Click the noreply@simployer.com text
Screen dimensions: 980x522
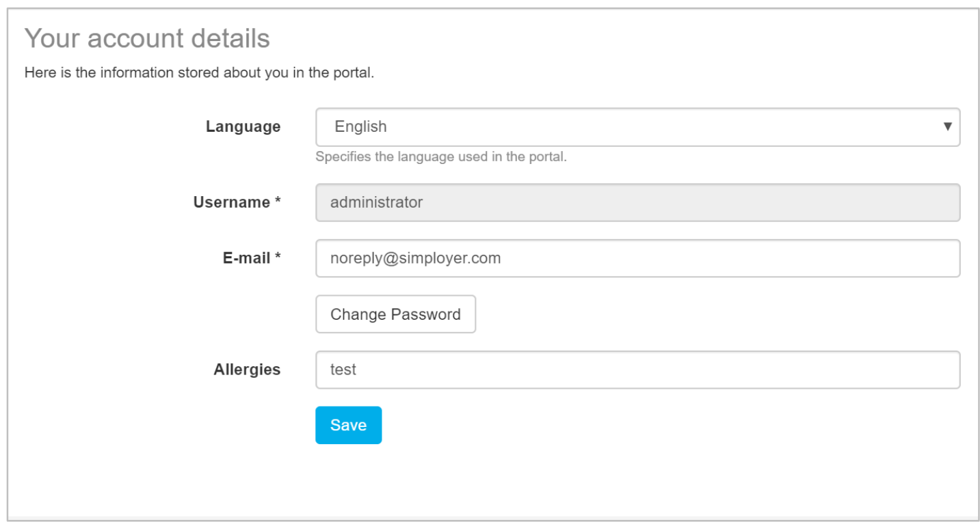[415, 258]
